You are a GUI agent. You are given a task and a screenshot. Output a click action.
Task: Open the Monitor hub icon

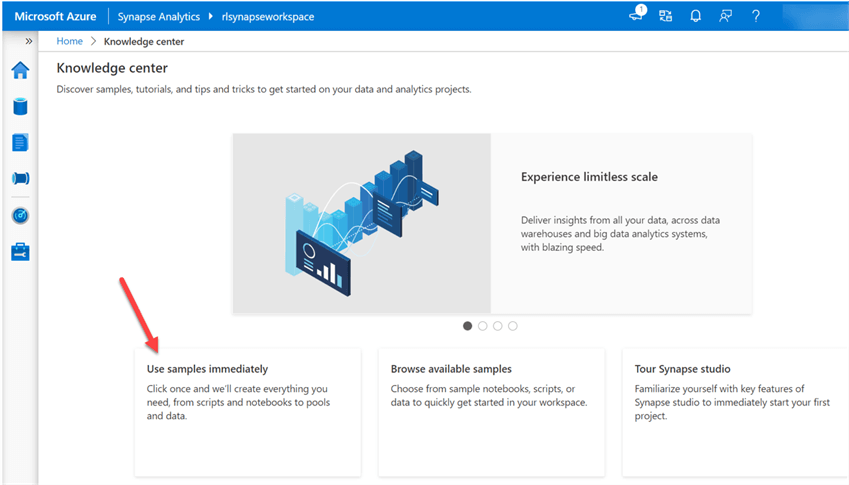[20, 215]
